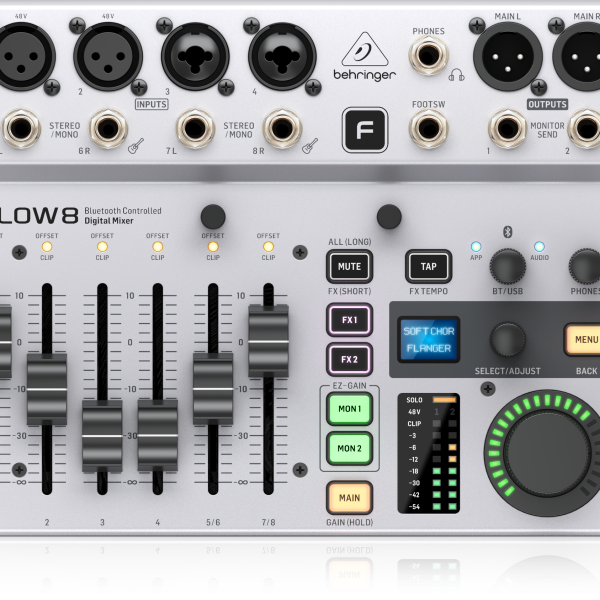600x600 pixels.
Task: Activate the MON 1 mix button
Action: point(349,409)
